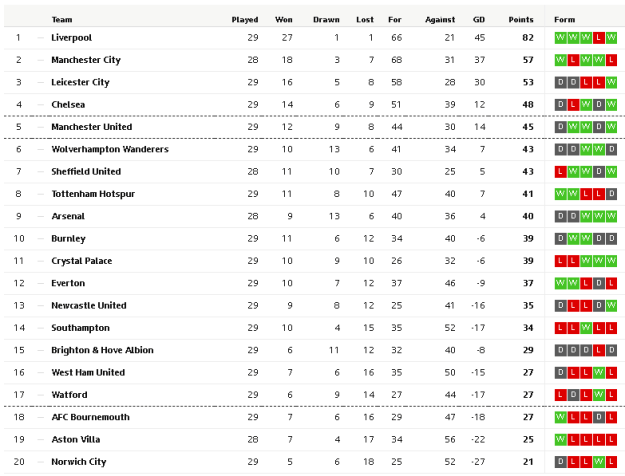Click the Team column header

(62, 19)
